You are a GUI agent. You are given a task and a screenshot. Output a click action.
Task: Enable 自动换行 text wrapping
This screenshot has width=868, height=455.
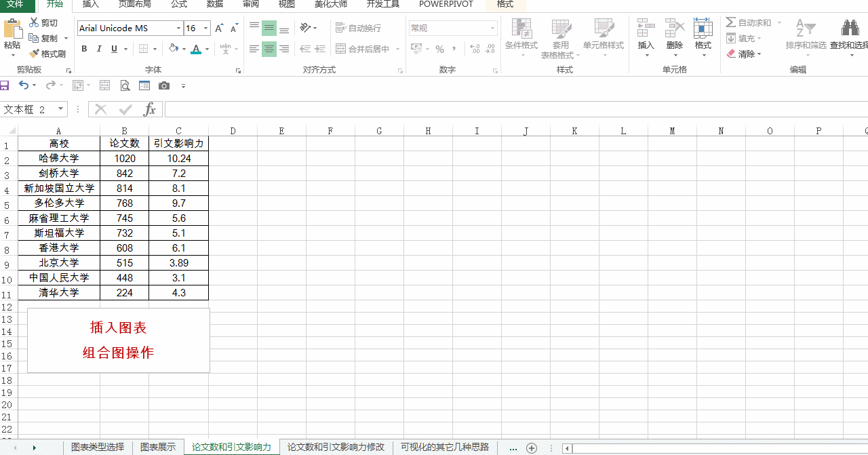click(x=360, y=28)
